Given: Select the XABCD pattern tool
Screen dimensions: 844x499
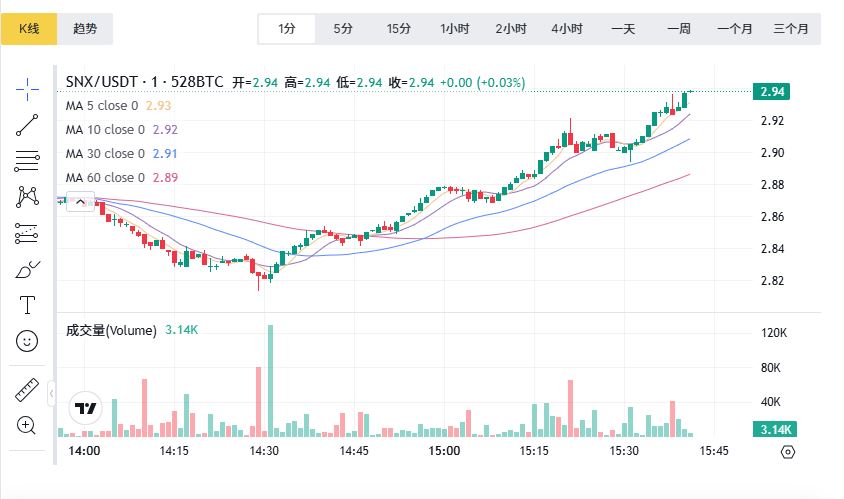Looking at the screenshot, I should click(x=27, y=196).
